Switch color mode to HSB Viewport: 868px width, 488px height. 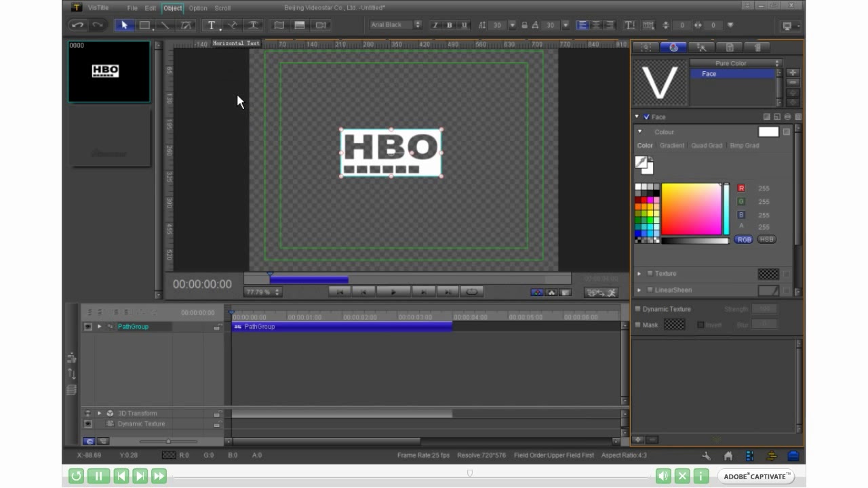point(766,239)
